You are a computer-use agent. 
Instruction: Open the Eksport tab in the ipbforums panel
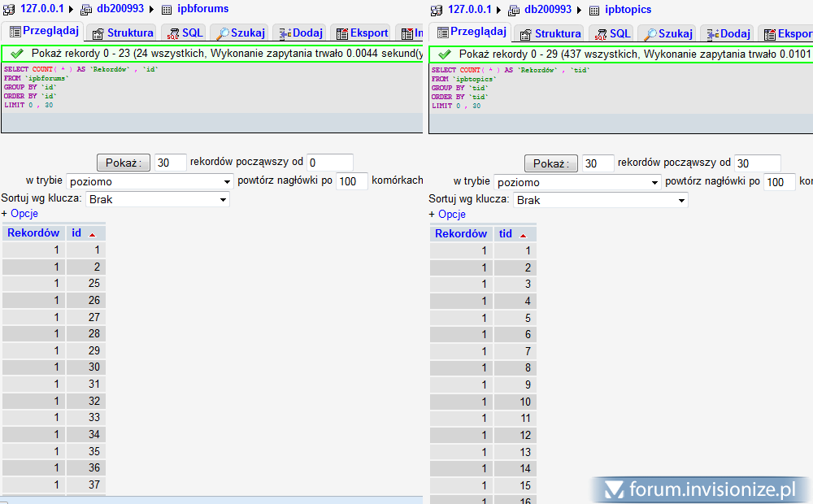pos(361,33)
